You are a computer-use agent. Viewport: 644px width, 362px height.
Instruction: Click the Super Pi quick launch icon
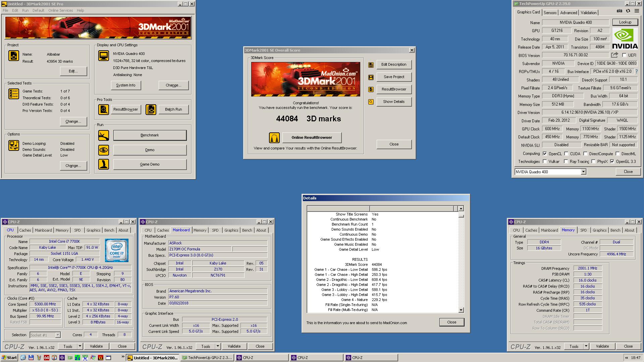coord(85,358)
